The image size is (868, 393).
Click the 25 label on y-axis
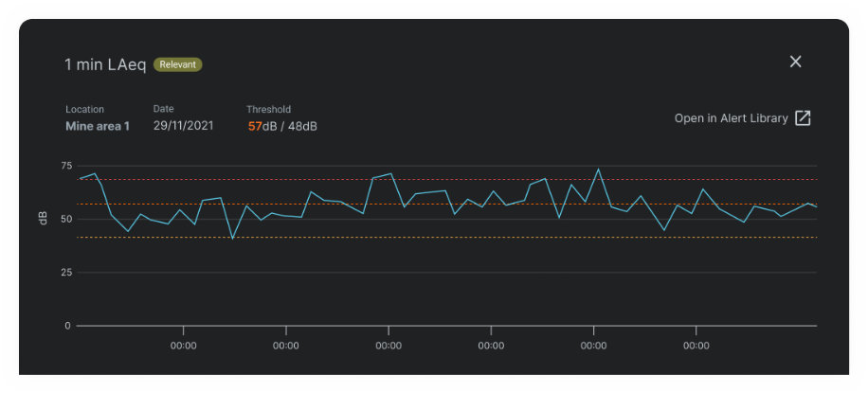65,273
